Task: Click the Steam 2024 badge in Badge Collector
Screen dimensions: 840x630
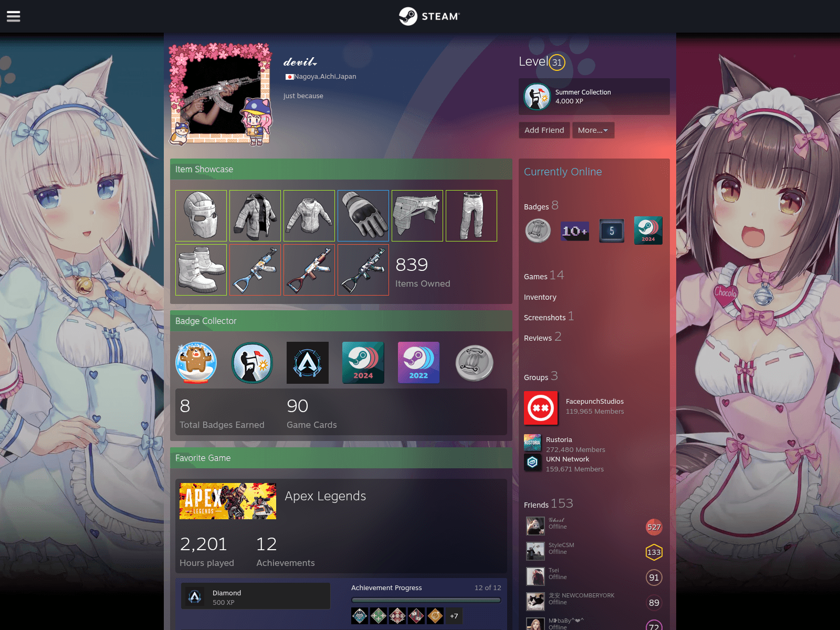Action: point(363,363)
